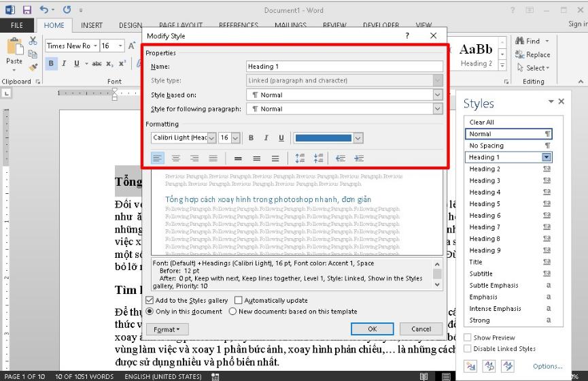Screen dimensions: 588x381
Task: Select justify alignment in the dialog
Action: (213, 159)
